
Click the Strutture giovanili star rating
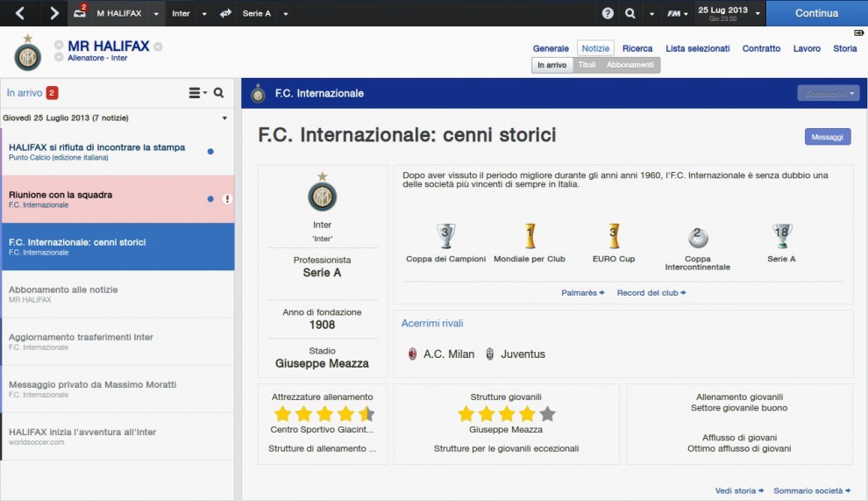(506, 413)
